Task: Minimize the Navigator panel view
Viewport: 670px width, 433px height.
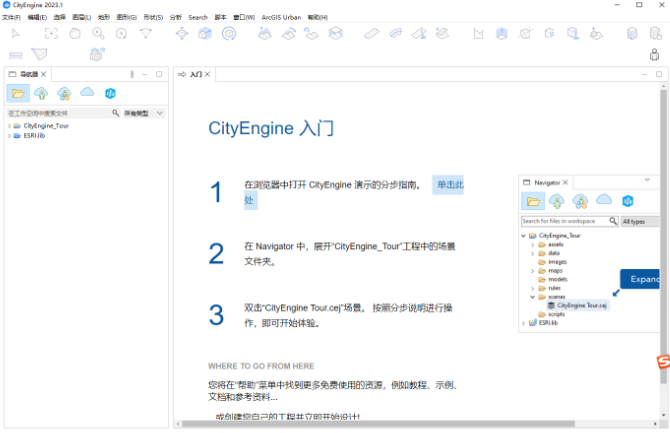Action: click(x=146, y=75)
